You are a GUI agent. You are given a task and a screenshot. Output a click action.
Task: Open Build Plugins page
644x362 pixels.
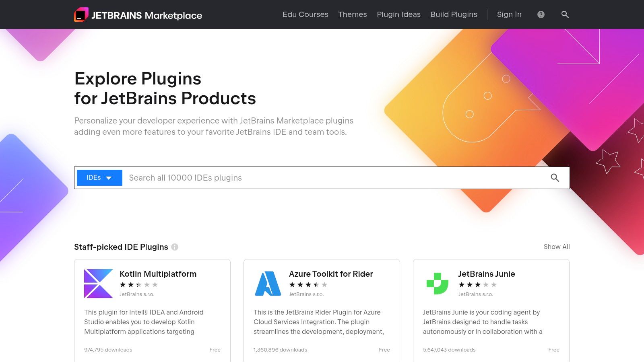(454, 14)
